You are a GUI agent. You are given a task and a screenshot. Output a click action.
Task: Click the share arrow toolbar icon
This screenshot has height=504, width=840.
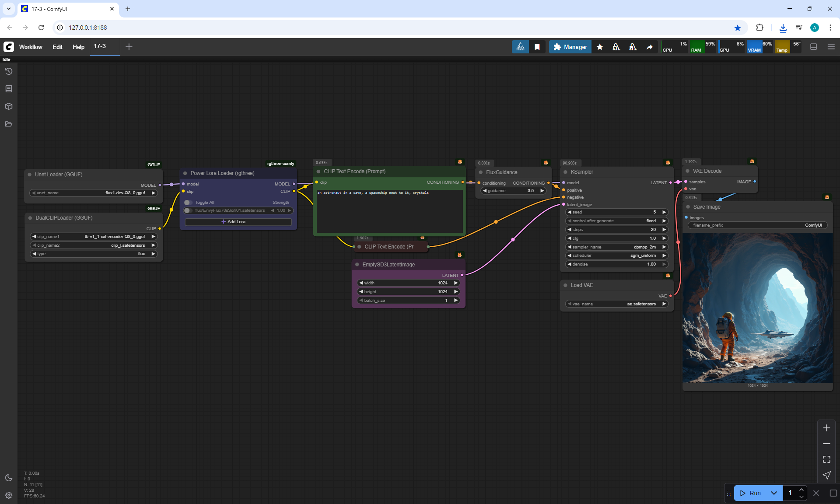(650, 47)
